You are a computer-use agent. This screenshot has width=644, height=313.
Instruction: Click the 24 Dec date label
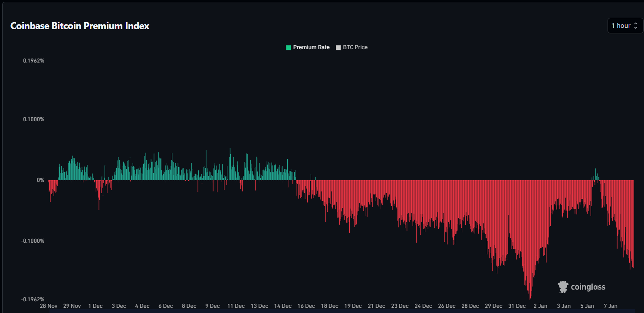[424, 306]
